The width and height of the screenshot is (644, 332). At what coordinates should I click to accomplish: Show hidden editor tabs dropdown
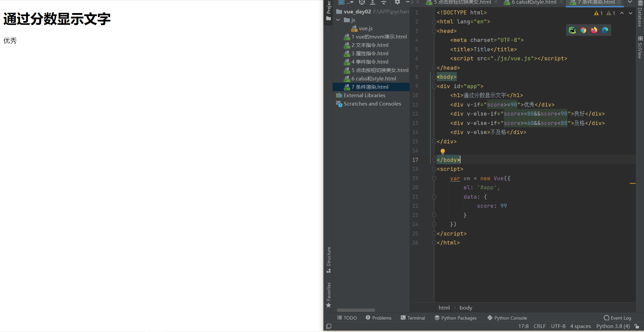click(x=630, y=2)
